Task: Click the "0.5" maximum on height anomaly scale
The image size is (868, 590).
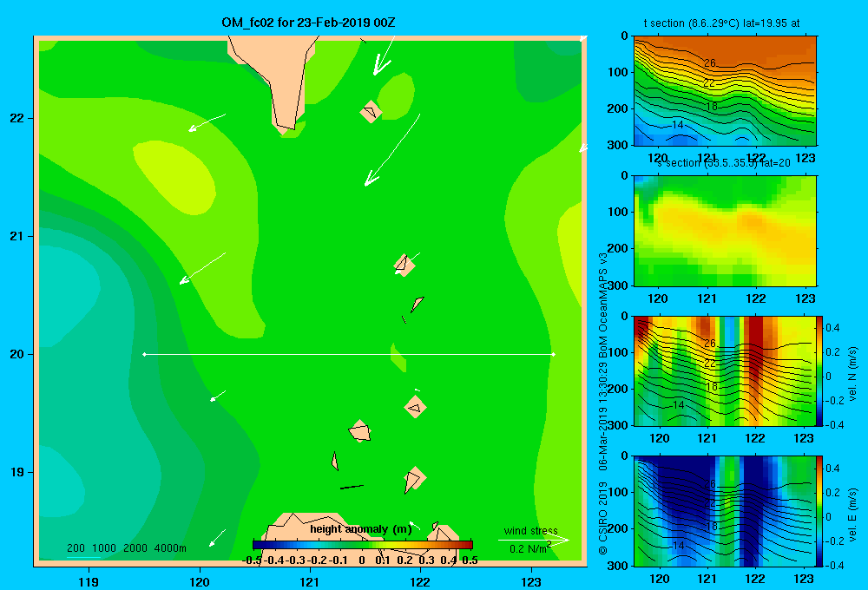Action: [x=470, y=560]
